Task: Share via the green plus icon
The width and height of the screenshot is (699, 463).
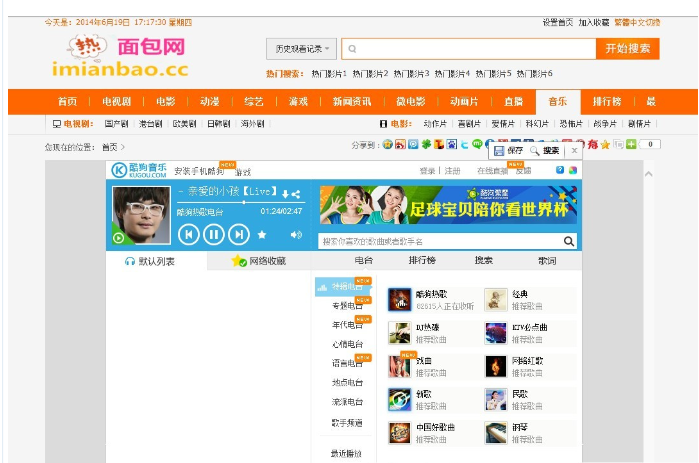Action: coord(631,144)
